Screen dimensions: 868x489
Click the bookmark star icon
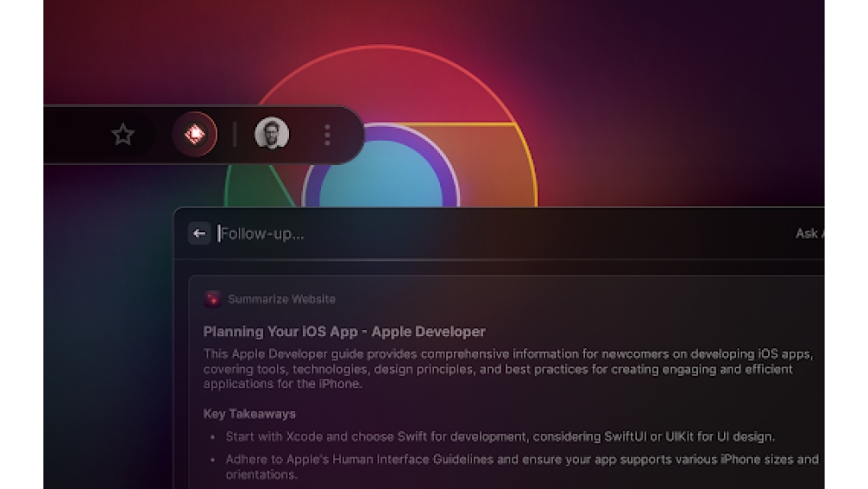click(x=123, y=135)
